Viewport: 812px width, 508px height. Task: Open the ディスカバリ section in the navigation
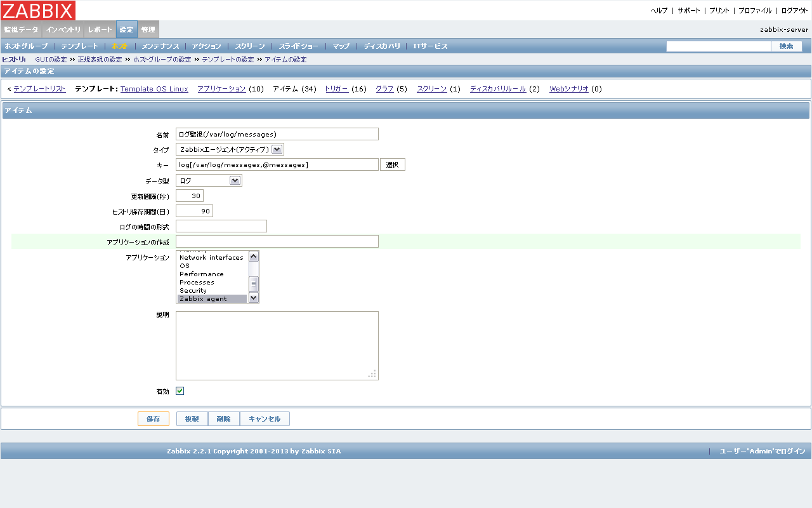click(x=382, y=46)
